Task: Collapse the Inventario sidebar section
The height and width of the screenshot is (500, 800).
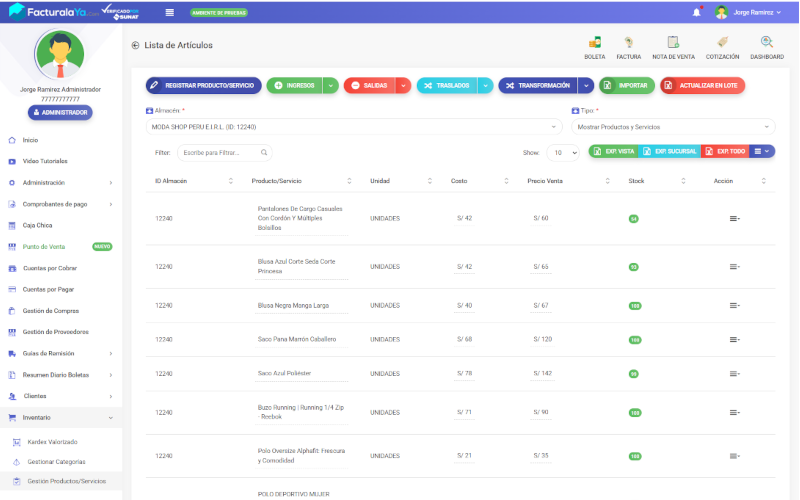Action: tap(61, 417)
